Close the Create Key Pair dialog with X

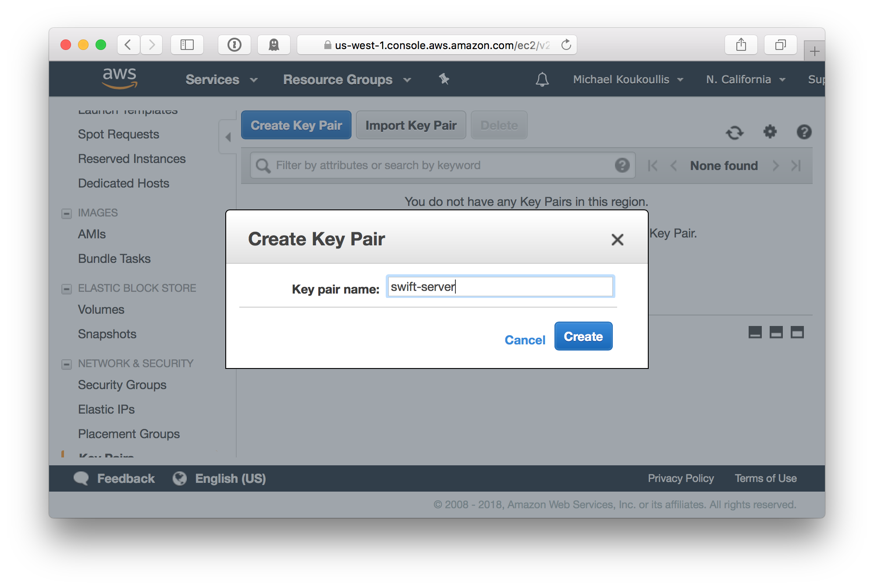[617, 240]
